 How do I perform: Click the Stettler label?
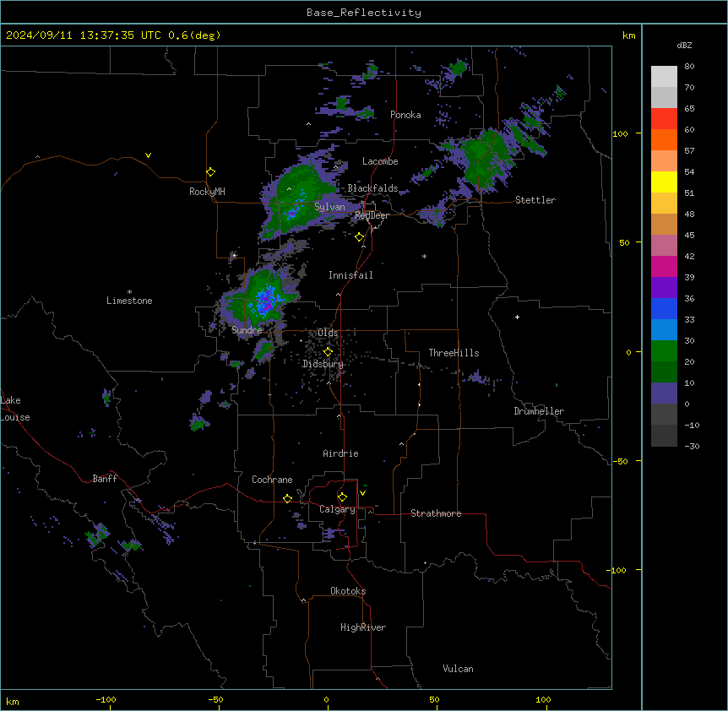click(535, 200)
